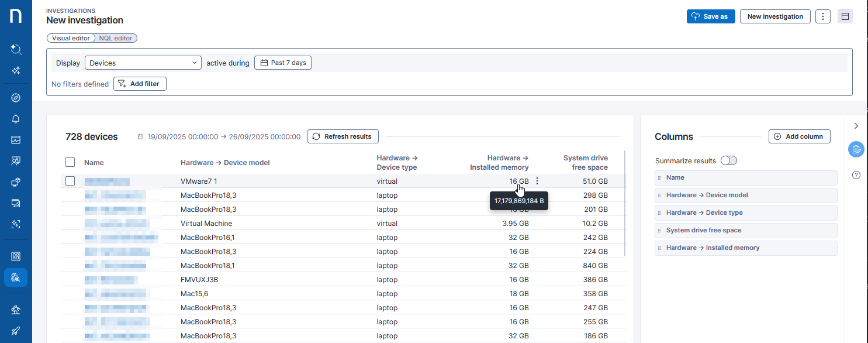Click the dashboards grid icon in sidebar
868x343 pixels.
tap(16, 256)
